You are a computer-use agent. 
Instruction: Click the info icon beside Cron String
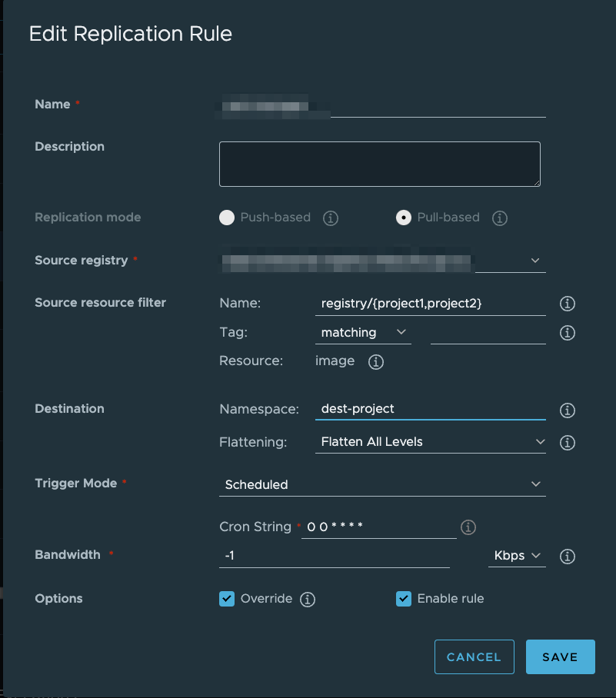click(468, 527)
